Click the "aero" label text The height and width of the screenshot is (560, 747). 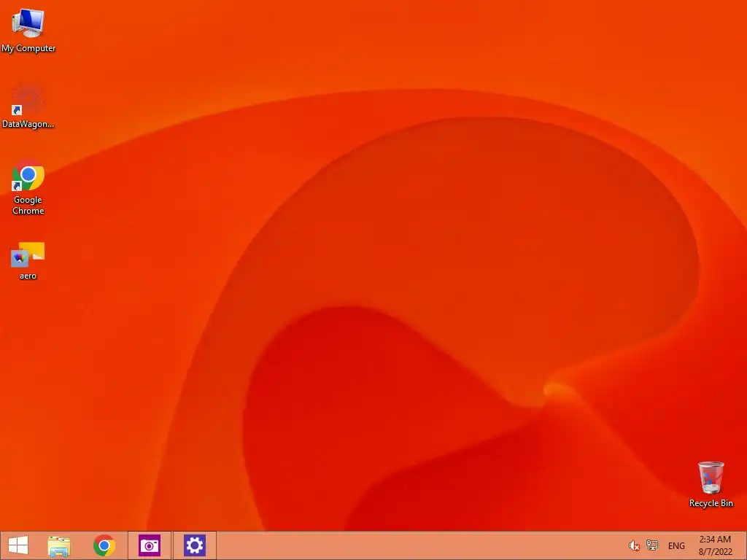pyautogui.click(x=28, y=276)
